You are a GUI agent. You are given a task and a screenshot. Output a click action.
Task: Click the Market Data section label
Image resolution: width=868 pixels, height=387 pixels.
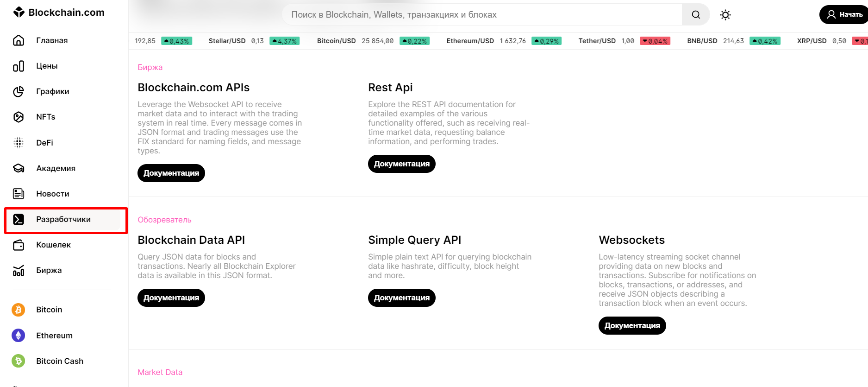(160, 372)
